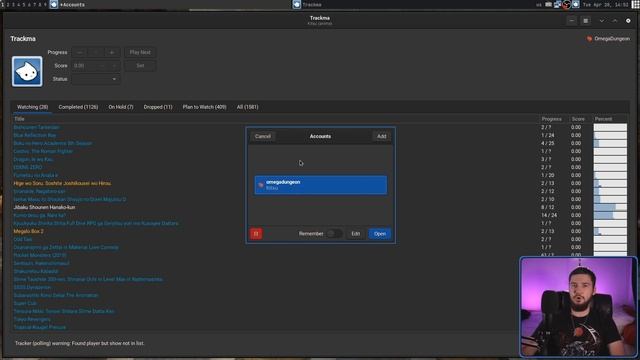Viewport: 640px width, 360px height.
Task: Open the Status dropdown
Action: click(x=96, y=79)
